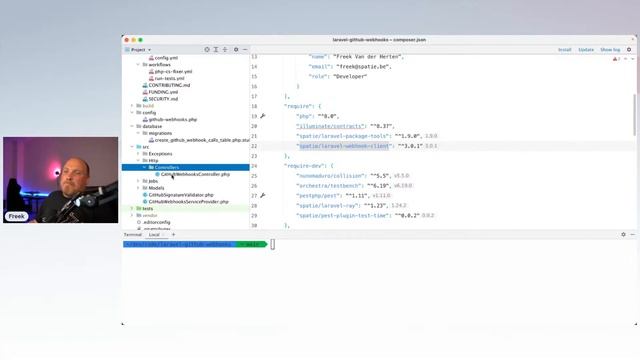Expand the vendor folder
Image resolution: width=640 pixels, height=360 pixels.
(132, 215)
